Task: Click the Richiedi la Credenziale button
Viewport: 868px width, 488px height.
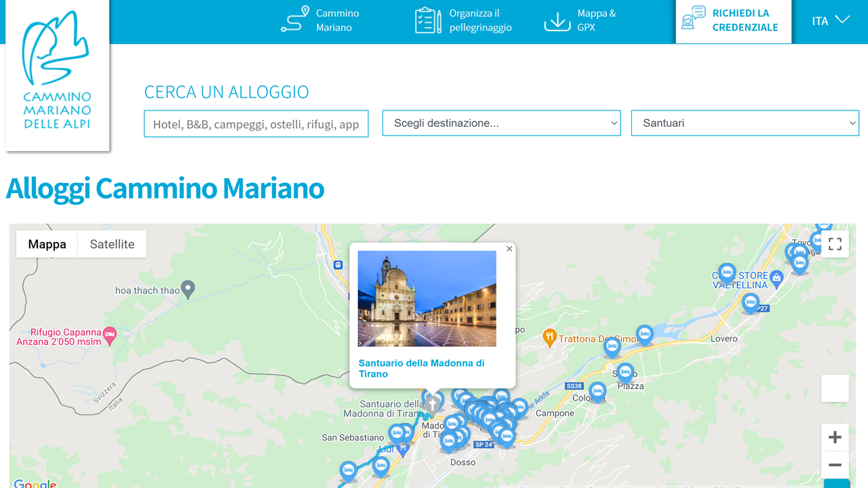Action: (733, 21)
